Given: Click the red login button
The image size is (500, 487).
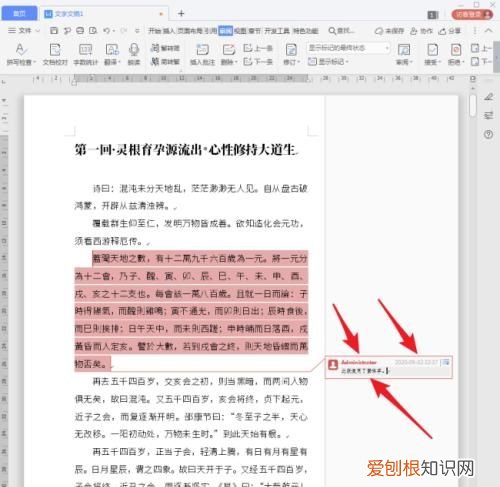Looking at the screenshot, I should [x=472, y=14].
